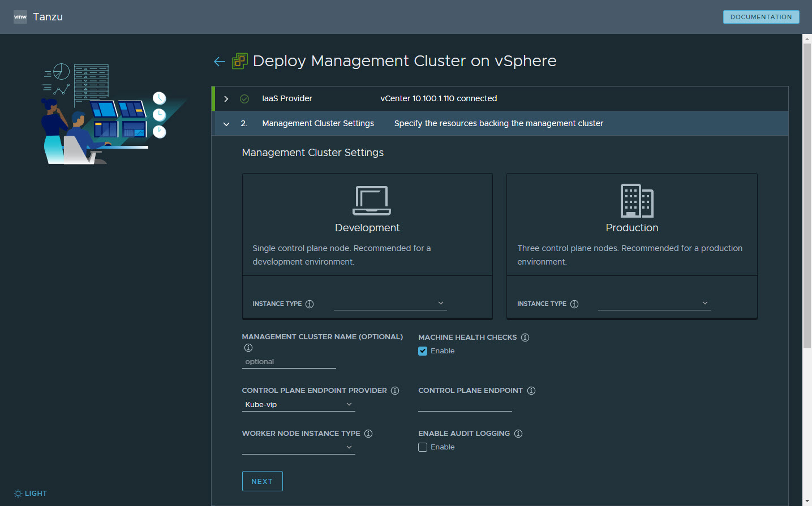Click the Enable label under Machine Health Checks
This screenshot has width=812, height=506.
coord(442,351)
